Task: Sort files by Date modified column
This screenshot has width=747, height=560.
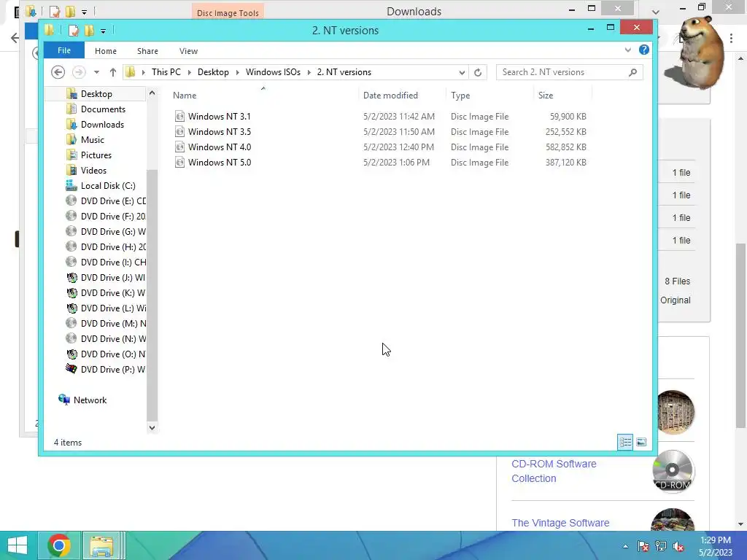Action: pos(390,96)
